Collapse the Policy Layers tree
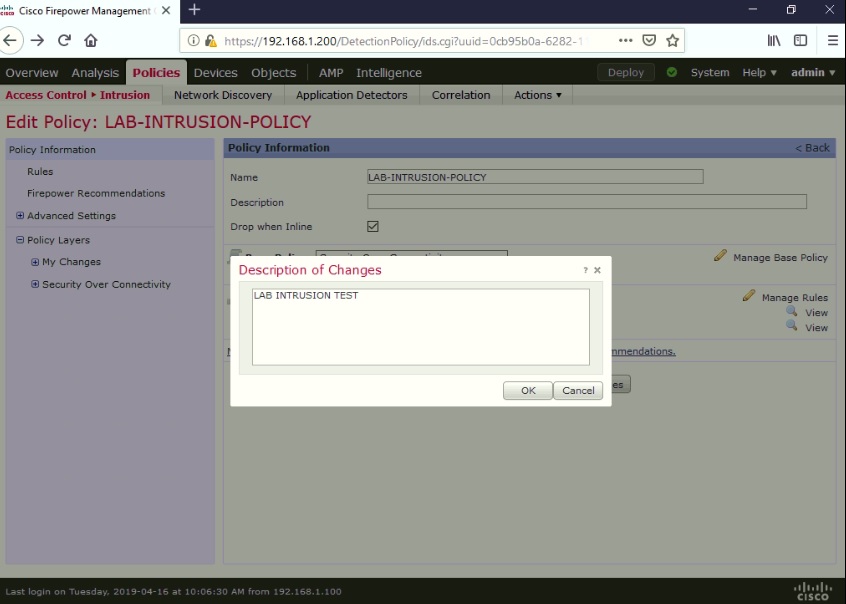The height and width of the screenshot is (604, 846). [21, 238]
